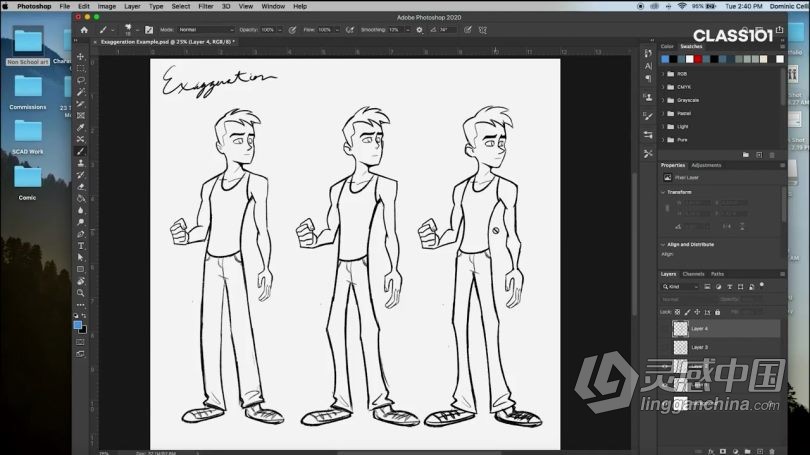Switch to the Adjustments tab
Viewport: 810px width, 455px height.
click(x=706, y=165)
